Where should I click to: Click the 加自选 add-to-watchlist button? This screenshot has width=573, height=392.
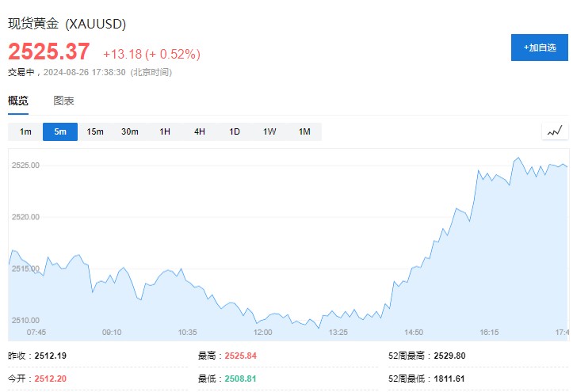(x=540, y=48)
